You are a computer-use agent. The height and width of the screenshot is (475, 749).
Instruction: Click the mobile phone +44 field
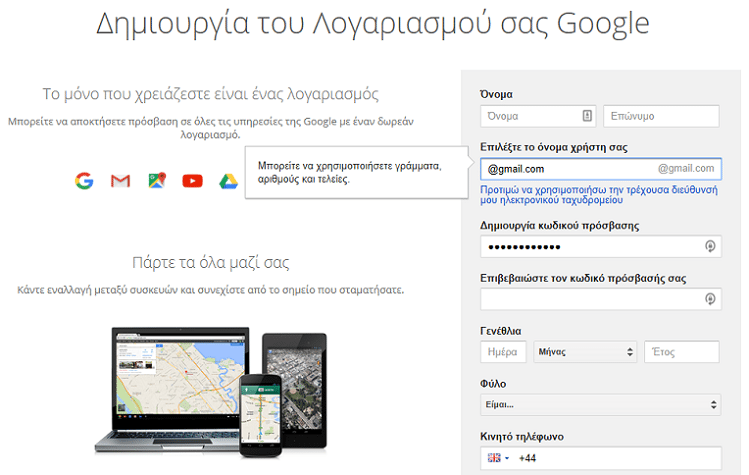tap(601, 458)
